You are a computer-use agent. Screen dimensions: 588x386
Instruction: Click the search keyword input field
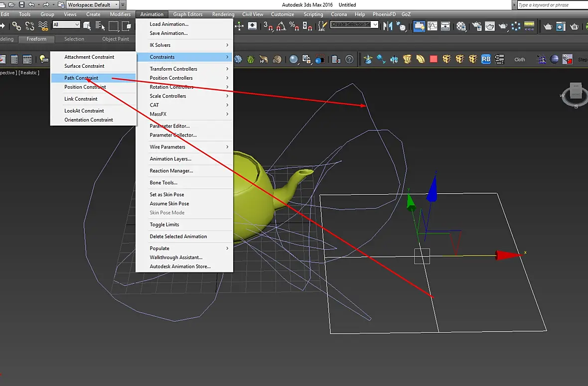[x=552, y=5]
